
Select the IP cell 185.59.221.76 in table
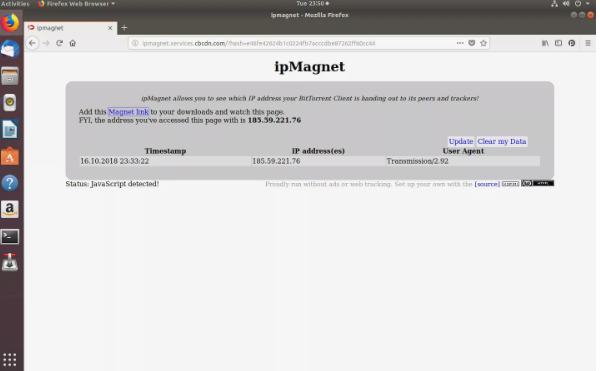318,161
